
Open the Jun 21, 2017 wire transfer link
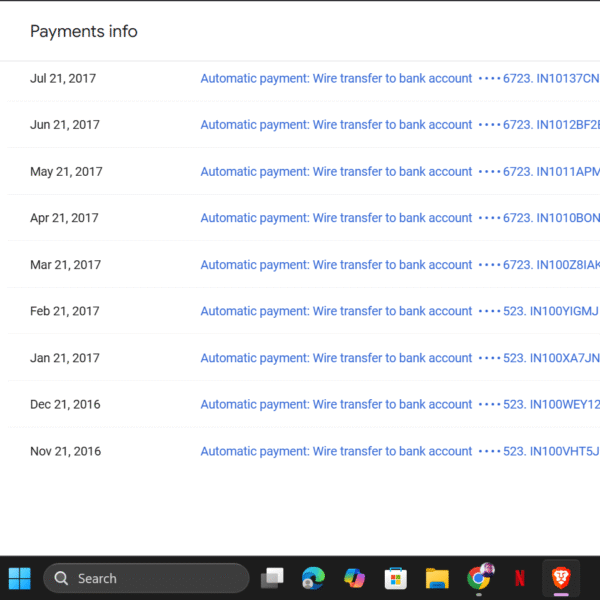pos(400,125)
